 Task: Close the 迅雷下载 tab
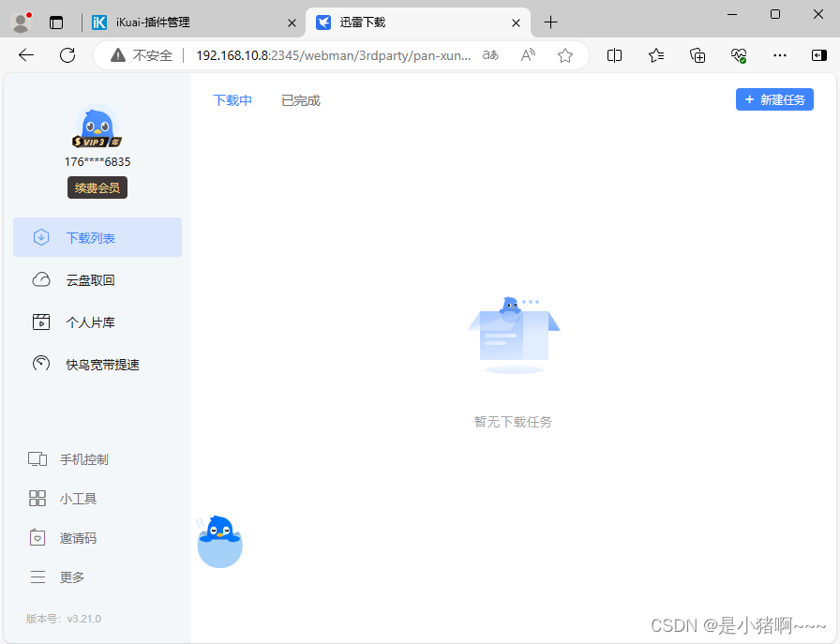pos(516,22)
